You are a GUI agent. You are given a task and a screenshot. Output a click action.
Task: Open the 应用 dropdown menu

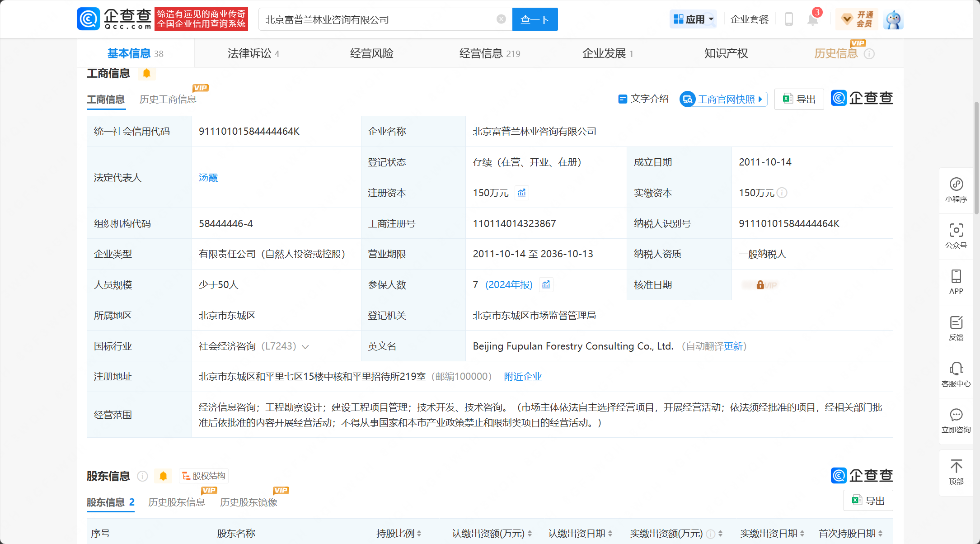click(x=694, y=19)
